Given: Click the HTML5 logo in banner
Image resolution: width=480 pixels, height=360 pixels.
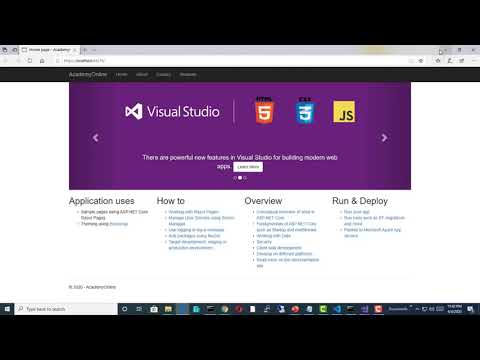Looking at the screenshot, I should click(265, 110).
